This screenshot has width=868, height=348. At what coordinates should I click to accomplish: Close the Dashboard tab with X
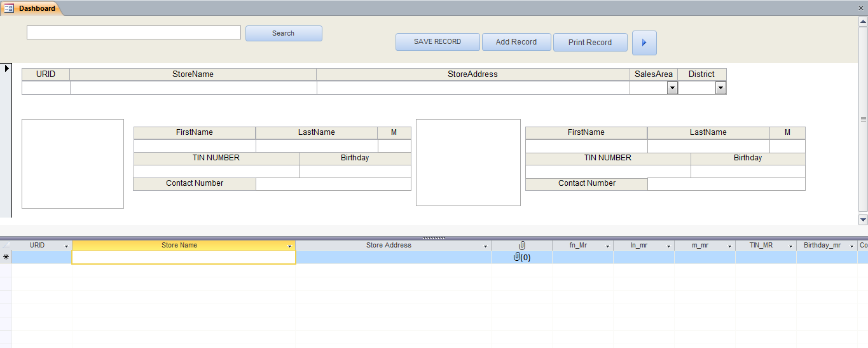[861, 8]
